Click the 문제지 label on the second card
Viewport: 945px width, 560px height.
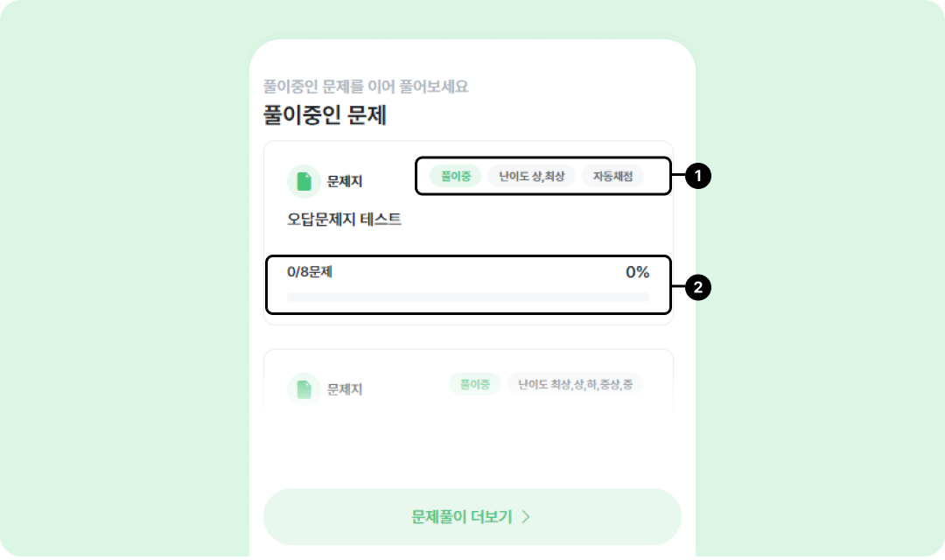click(345, 389)
